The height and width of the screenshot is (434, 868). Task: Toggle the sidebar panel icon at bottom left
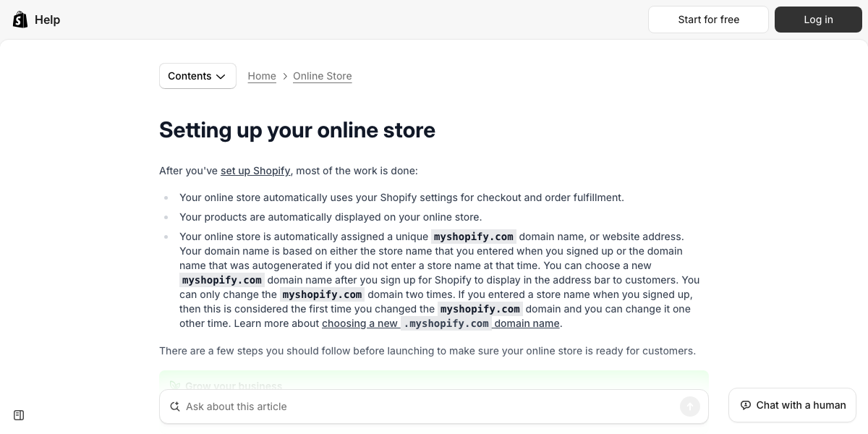pos(19,415)
